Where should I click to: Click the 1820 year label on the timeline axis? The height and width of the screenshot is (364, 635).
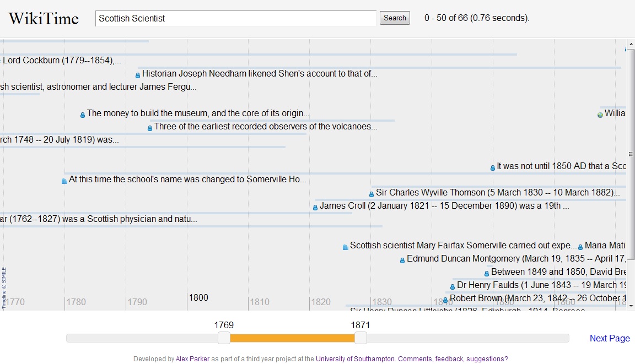(x=321, y=302)
